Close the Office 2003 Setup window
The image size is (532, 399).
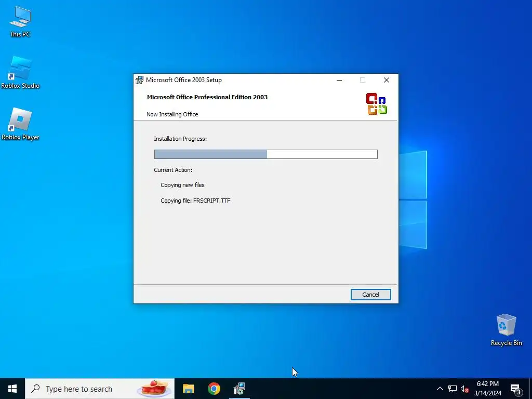387,80
